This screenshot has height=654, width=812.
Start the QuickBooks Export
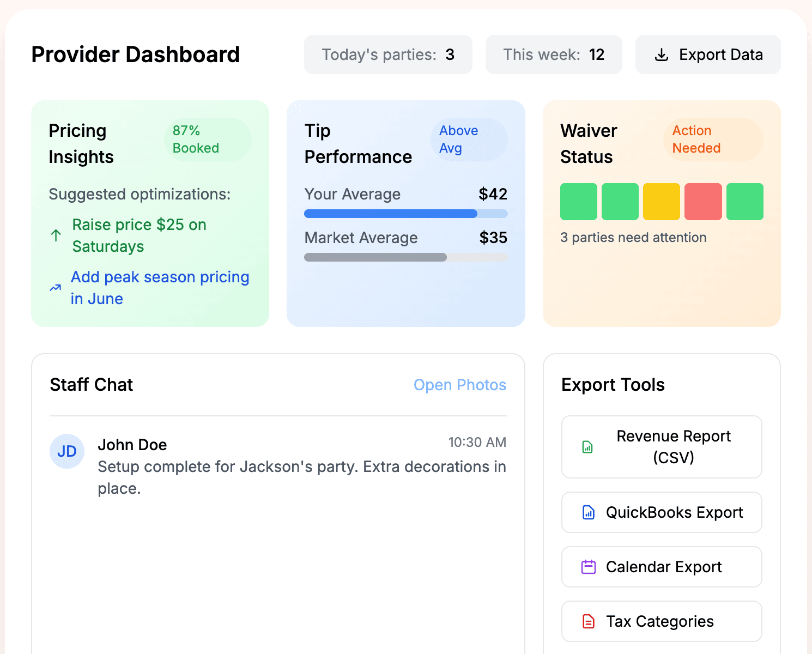[674, 512]
